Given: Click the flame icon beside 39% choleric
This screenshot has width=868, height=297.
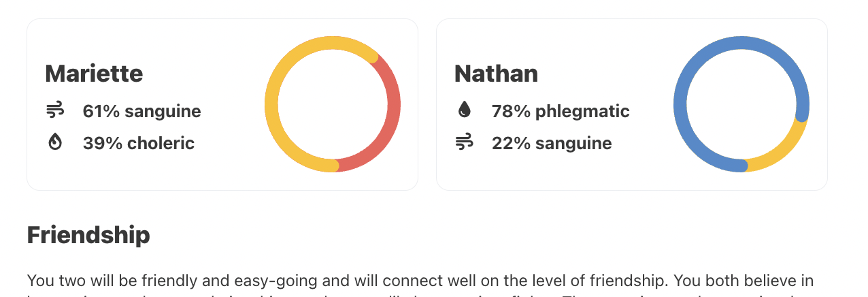Looking at the screenshot, I should click(x=55, y=142).
